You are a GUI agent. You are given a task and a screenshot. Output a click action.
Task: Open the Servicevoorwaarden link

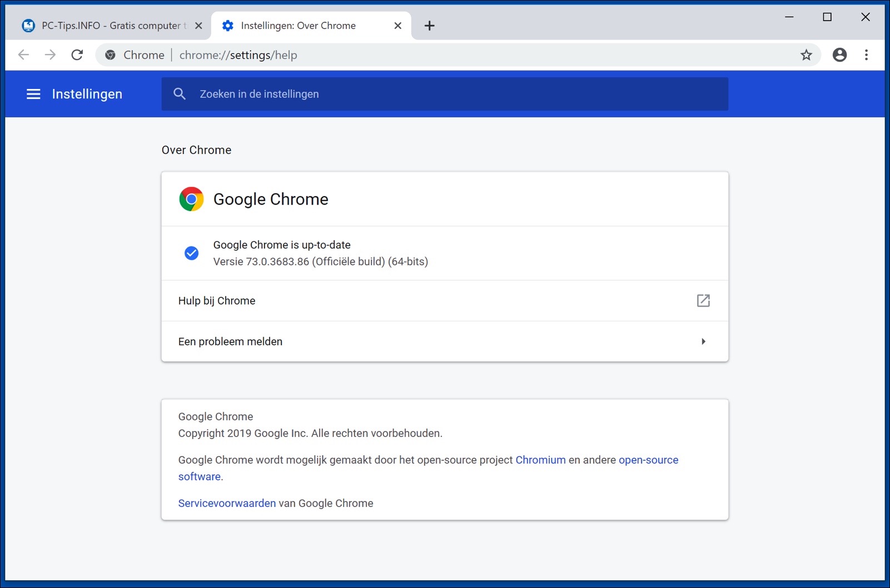[x=227, y=503]
